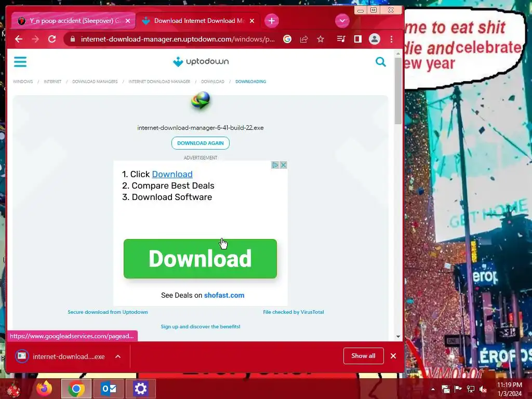Go to INTERNET breadcrumb
532x399 pixels.
pos(52,82)
